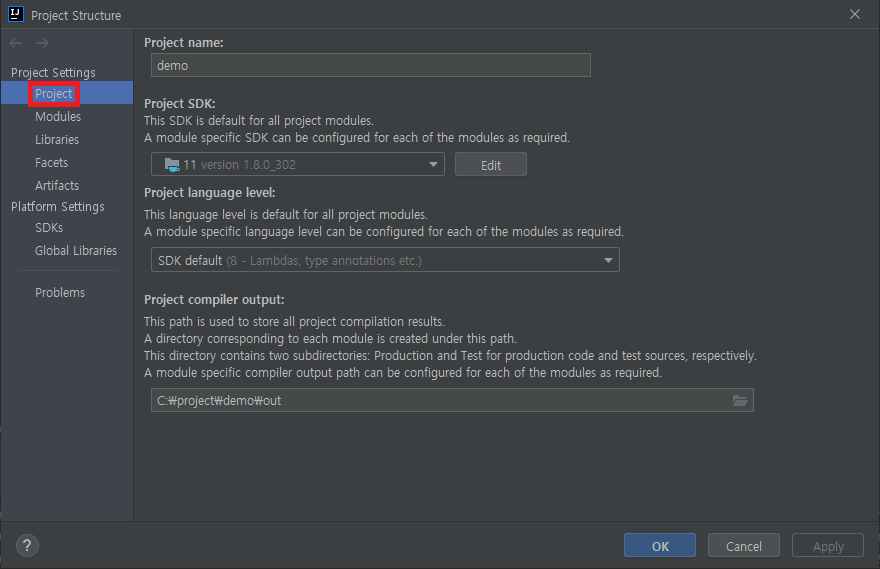
Task: Click the Project Settings heading
Action: click(x=53, y=72)
